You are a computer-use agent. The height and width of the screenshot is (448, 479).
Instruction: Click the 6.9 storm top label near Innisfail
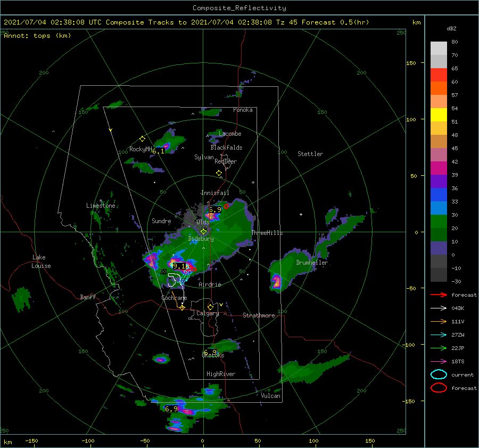(215, 210)
